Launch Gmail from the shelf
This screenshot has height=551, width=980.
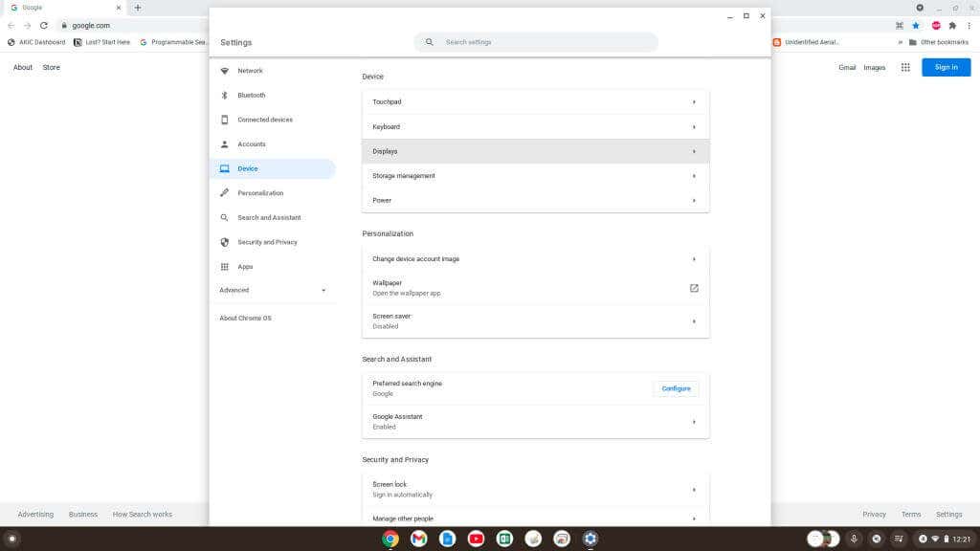click(x=419, y=539)
